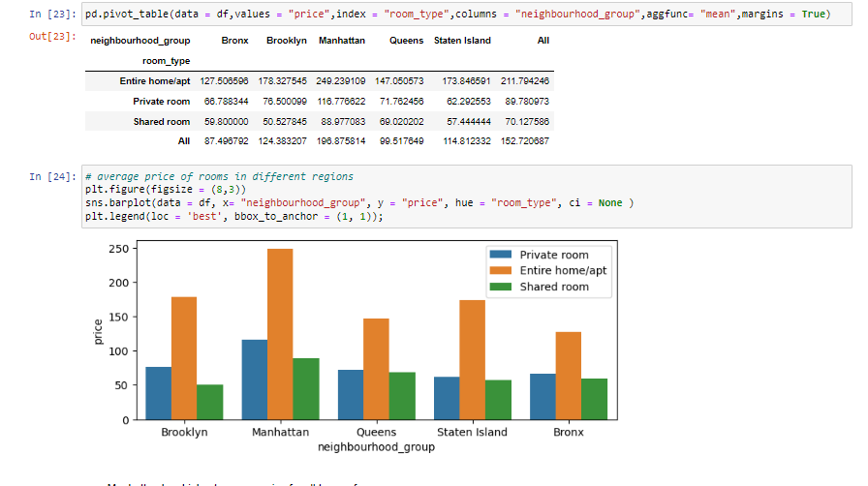Select the Entire home/apt row label
This screenshot has height=486, width=868.
(x=154, y=81)
